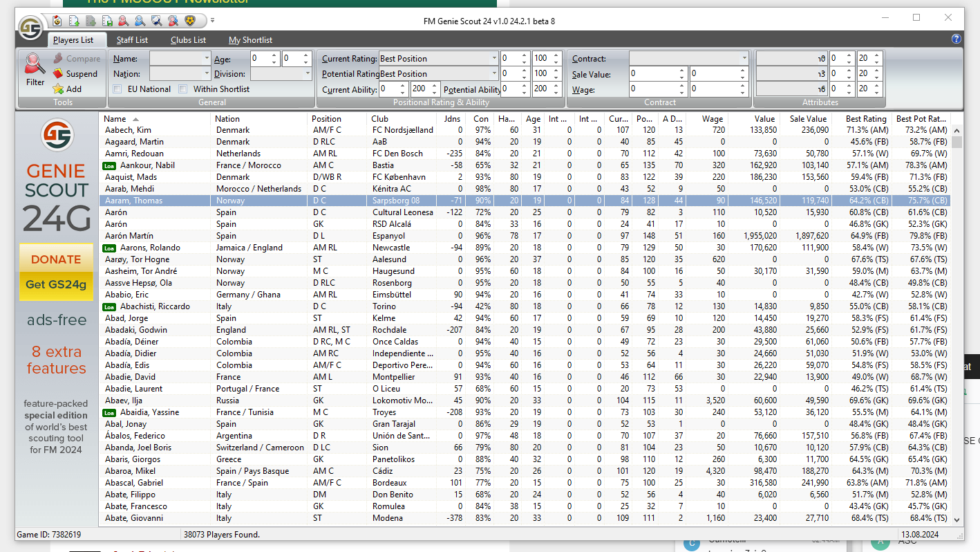
Task: Click the star Add icon in Tools
Action: [59, 89]
